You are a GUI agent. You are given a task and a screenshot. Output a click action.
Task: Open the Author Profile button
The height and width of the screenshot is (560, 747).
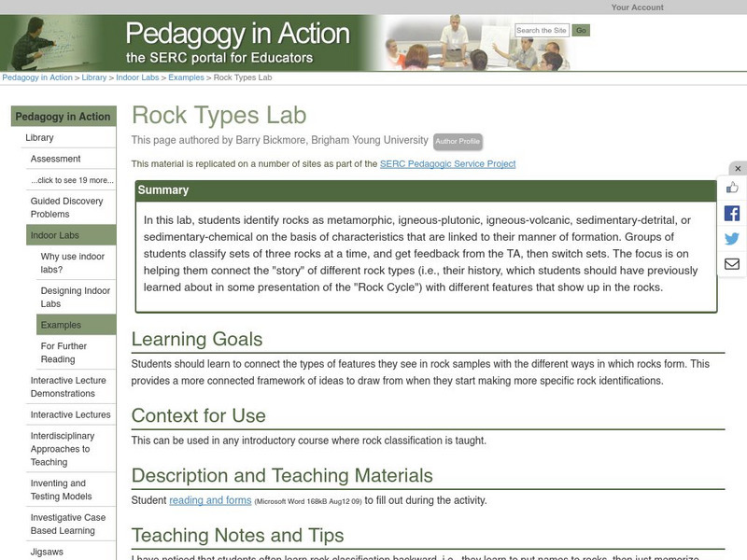pyautogui.click(x=458, y=142)
